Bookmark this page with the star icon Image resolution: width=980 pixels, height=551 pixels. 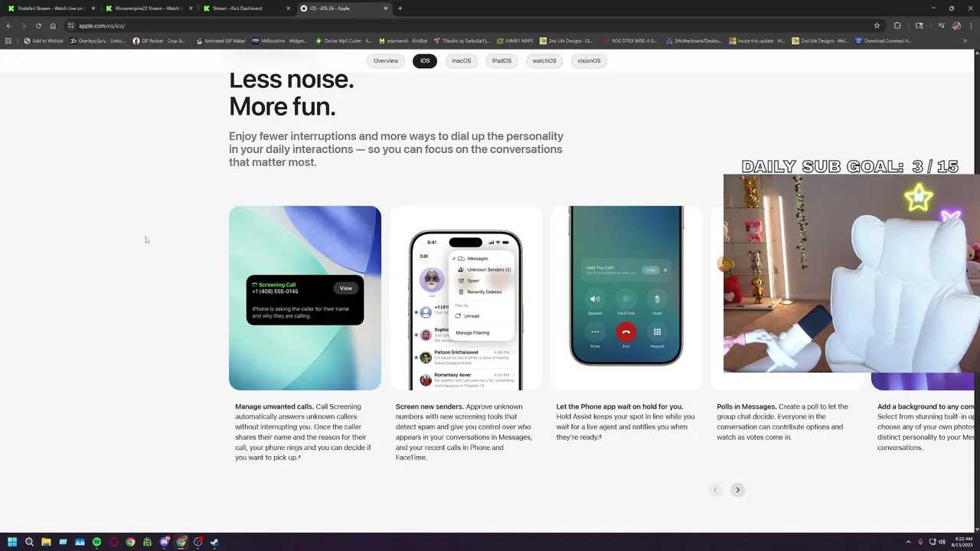[877, 25]
